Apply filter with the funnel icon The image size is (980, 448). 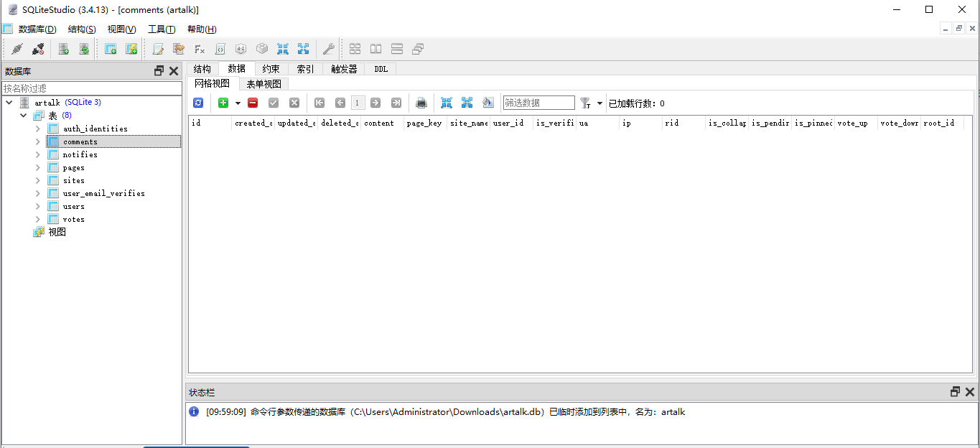point(585,103)
